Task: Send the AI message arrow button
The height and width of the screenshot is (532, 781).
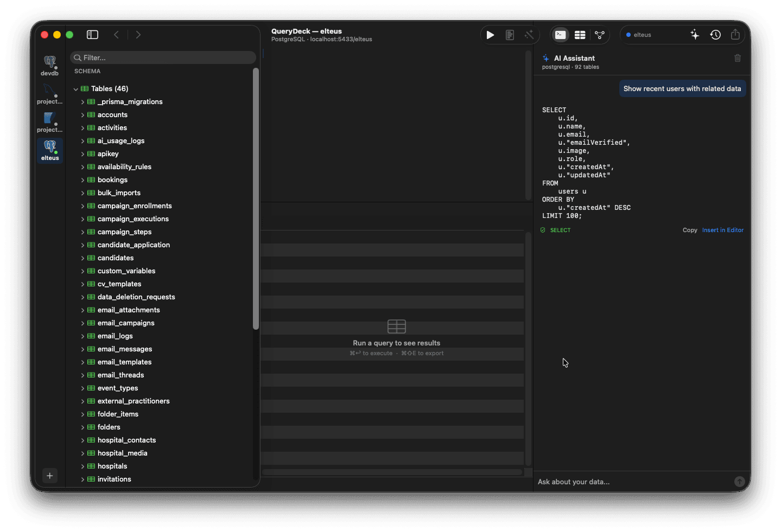Action: pos(739,482)
